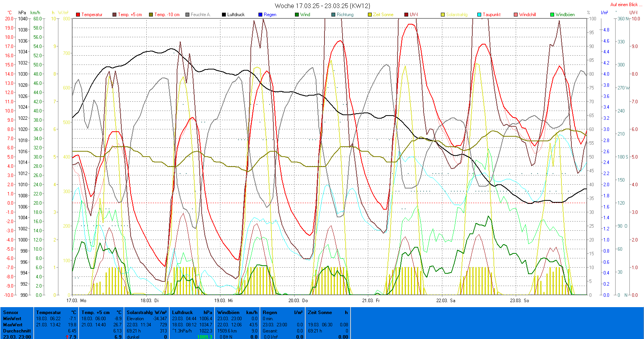Click the solar maximum value 729

pos(163,325)
